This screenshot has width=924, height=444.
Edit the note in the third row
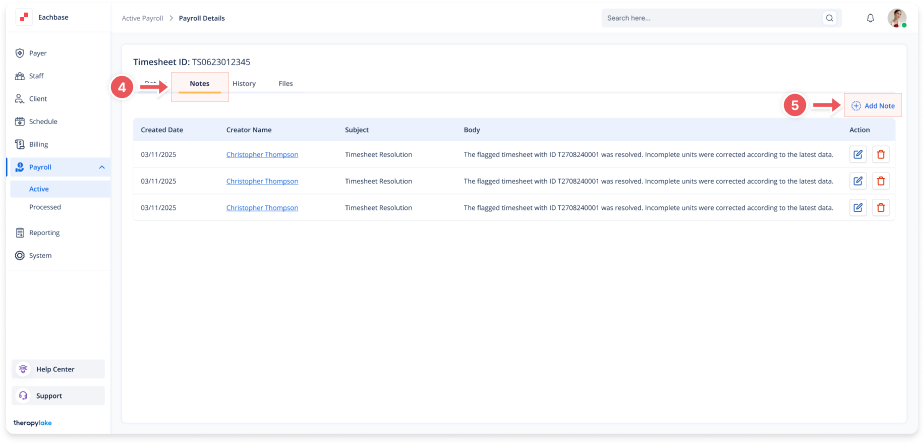(858, 208)
